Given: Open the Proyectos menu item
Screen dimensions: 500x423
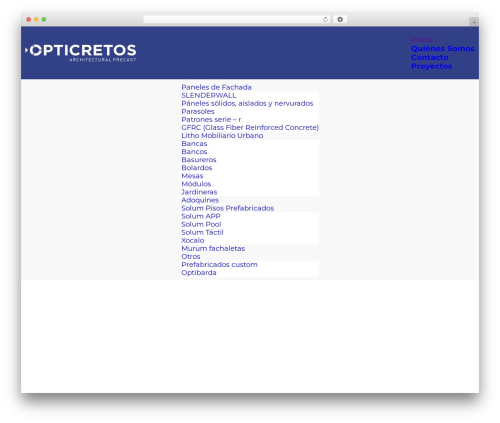Looking at the screenshot, I should click(x=431, y=66).
